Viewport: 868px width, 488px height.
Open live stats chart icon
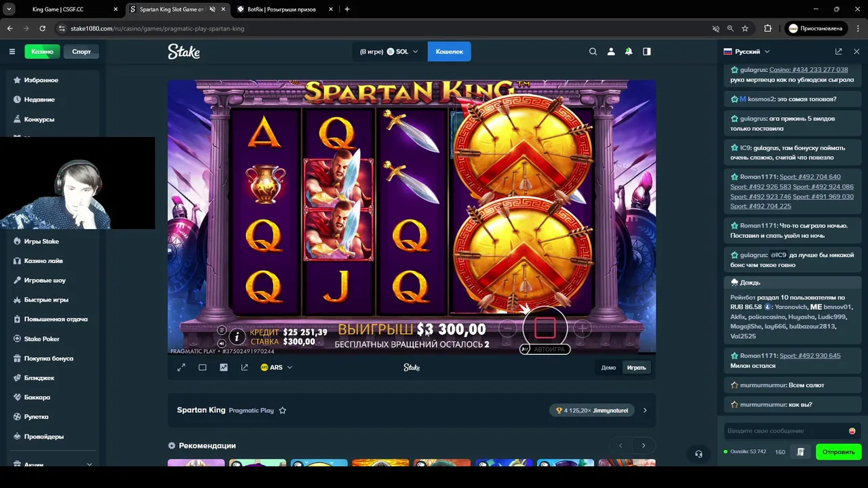point(224,367)
